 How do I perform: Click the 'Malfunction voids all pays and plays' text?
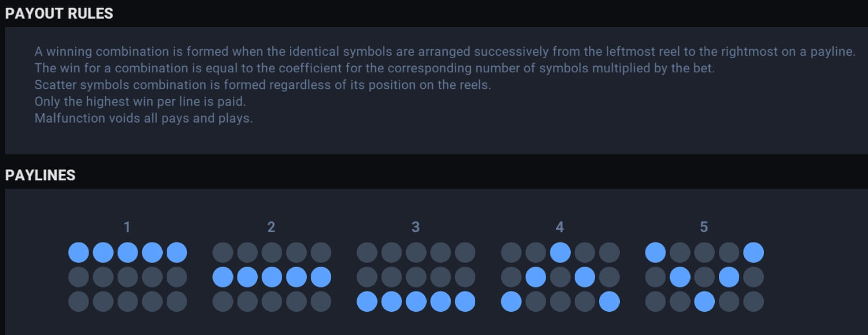144,119
